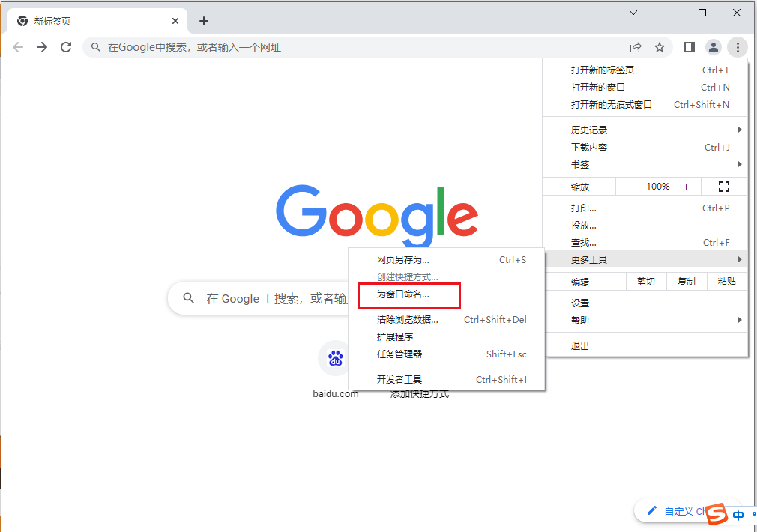Click the baidu.com shortcut icon

coord(336,358)
